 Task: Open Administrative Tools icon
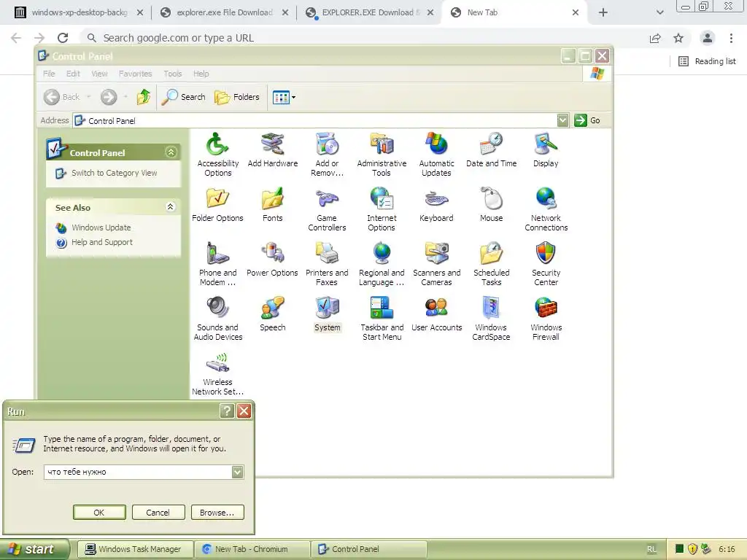[x=382, y=155]
